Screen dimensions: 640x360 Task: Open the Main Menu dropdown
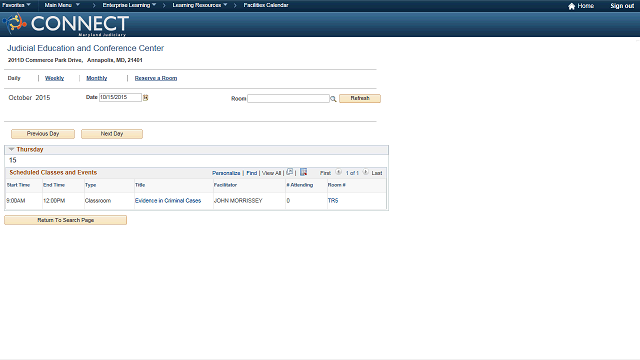coord(62,5)
